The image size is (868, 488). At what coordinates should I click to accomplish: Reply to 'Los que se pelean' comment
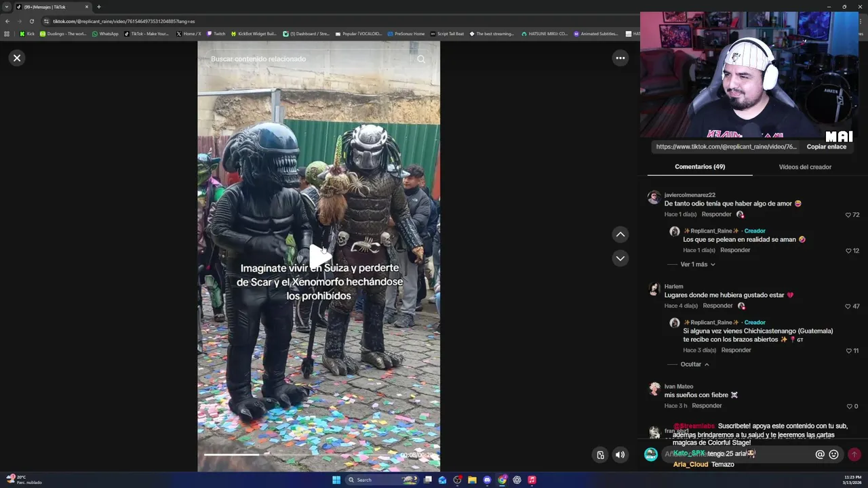tap(735, 250)
